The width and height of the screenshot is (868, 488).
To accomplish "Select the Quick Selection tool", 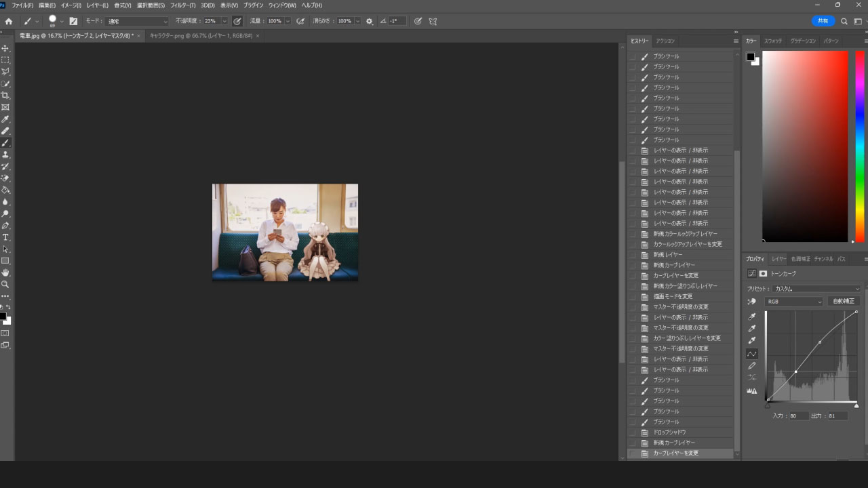I will (x=5, y=83).
